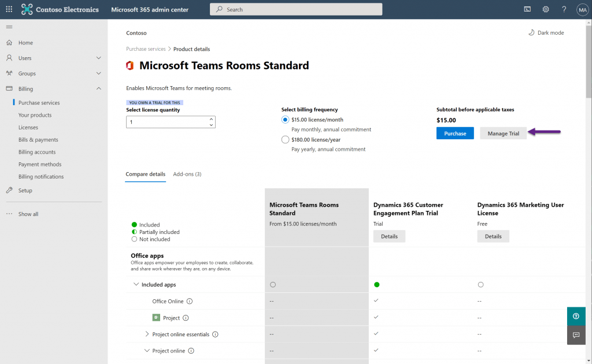Click the Dark mode label
Image resolution: width=592 pixels, height=364 pixels.
click(x=550, y=33)
